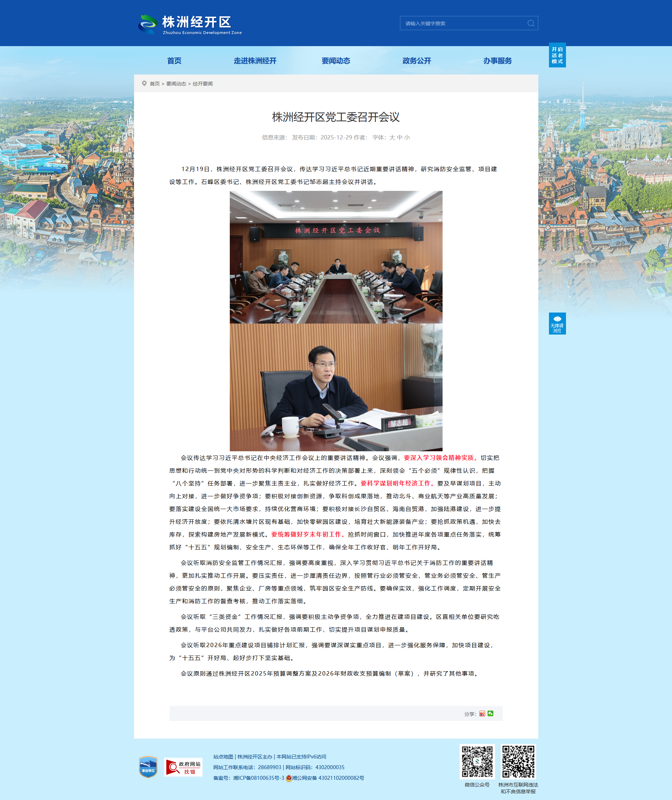Toggle 开启适老模式 elderly-friendly mode
Screen dimensions: 672x800
[x=557, y=55]
